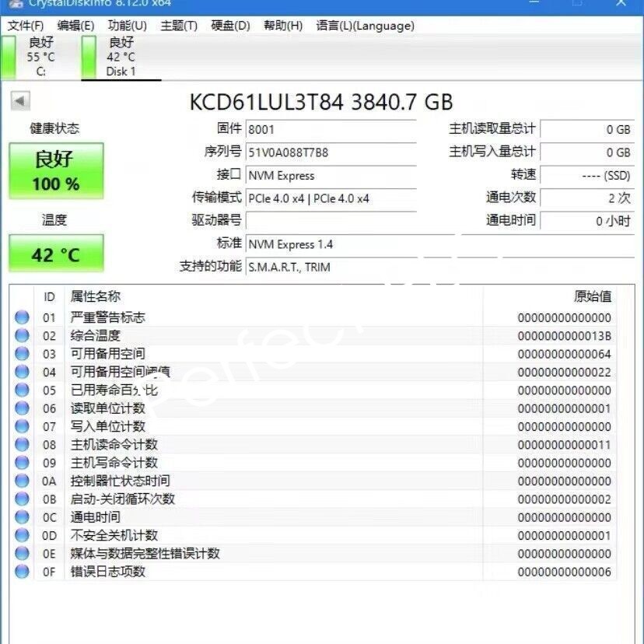Click the status dot for attribute 0E
Viewport: 644px width, 644px height.
[23, 553]
